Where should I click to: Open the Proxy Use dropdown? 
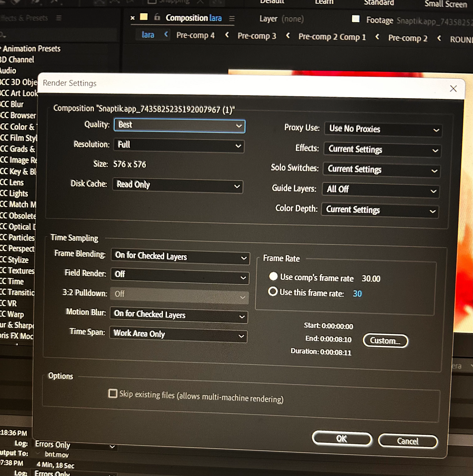(x=383, y=129)
